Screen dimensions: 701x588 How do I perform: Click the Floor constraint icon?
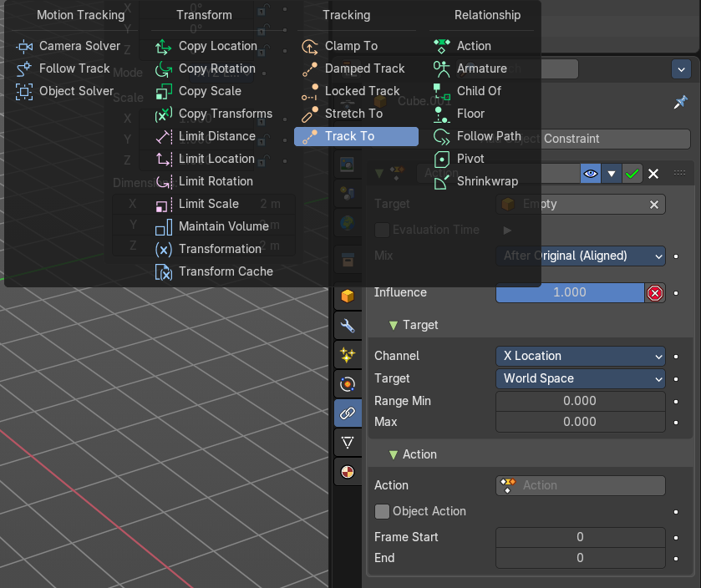point(442,114)
